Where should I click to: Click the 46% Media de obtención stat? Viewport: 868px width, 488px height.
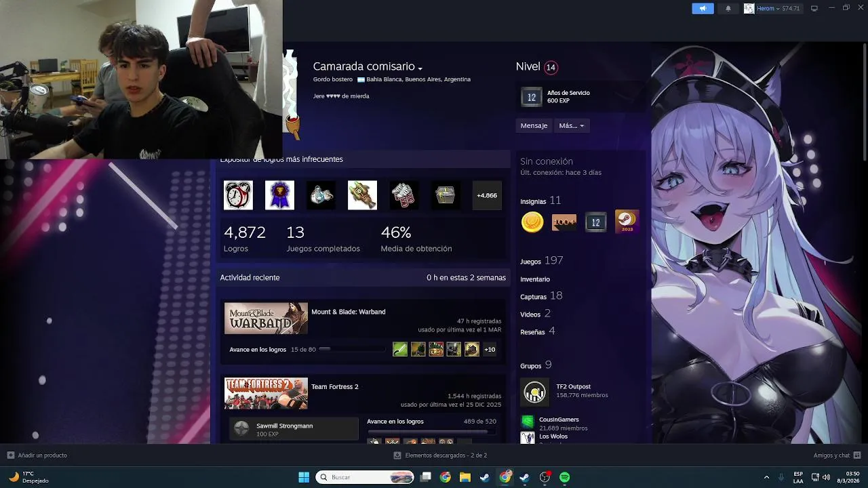point(416,239)
